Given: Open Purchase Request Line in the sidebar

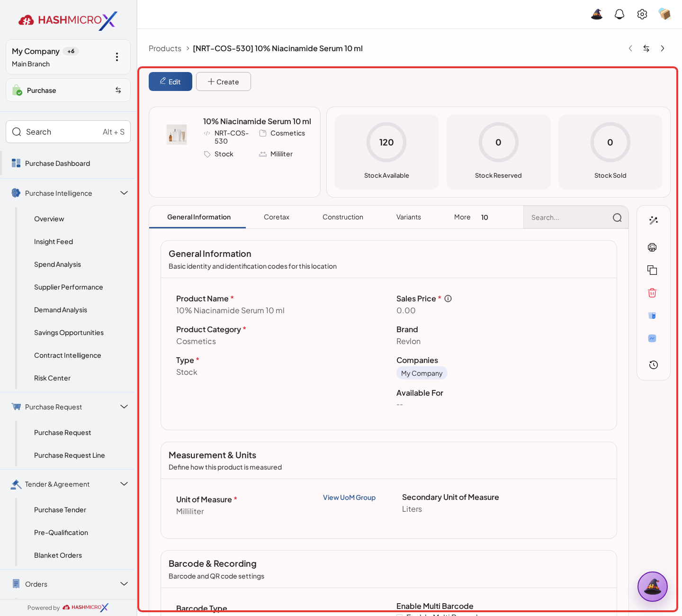Looking at the screenshot, I should pos(70,455).
